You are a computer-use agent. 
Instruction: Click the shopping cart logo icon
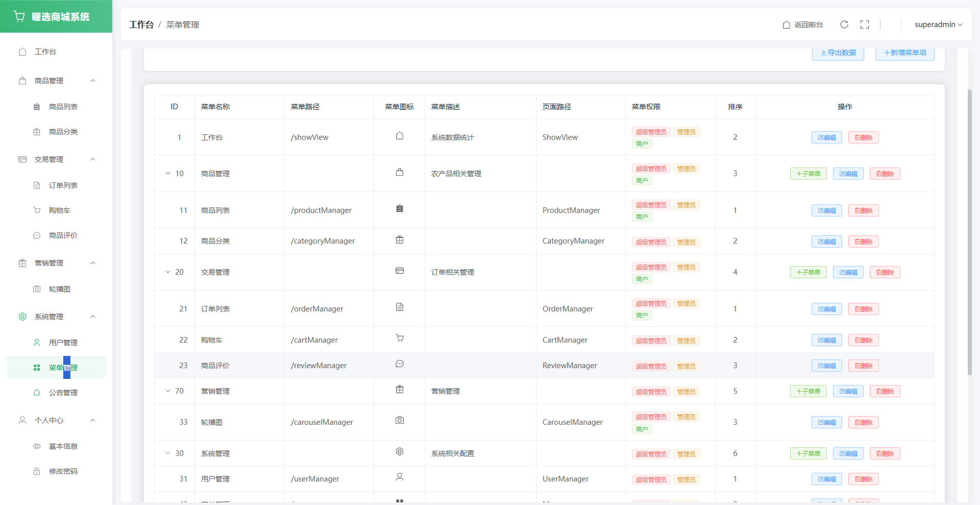(x=19, y=16)
